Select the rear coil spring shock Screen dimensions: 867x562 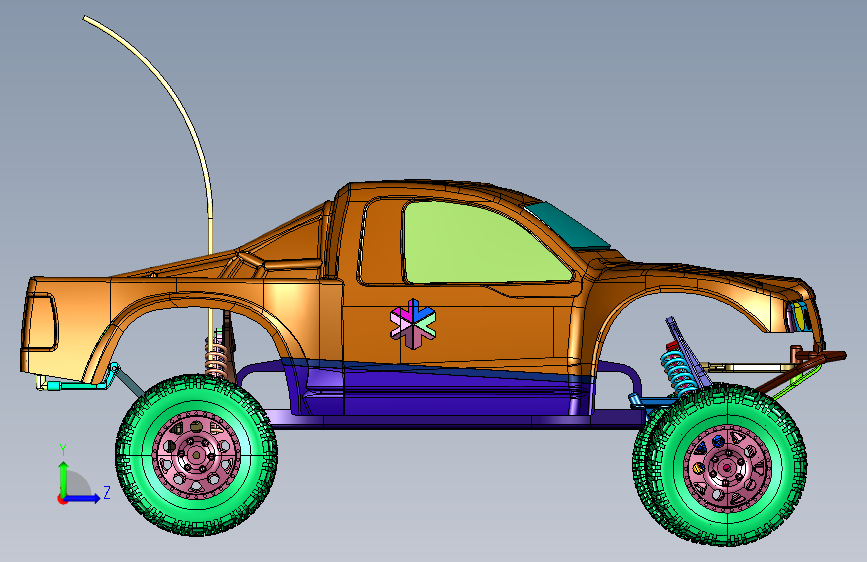point(216,357)
